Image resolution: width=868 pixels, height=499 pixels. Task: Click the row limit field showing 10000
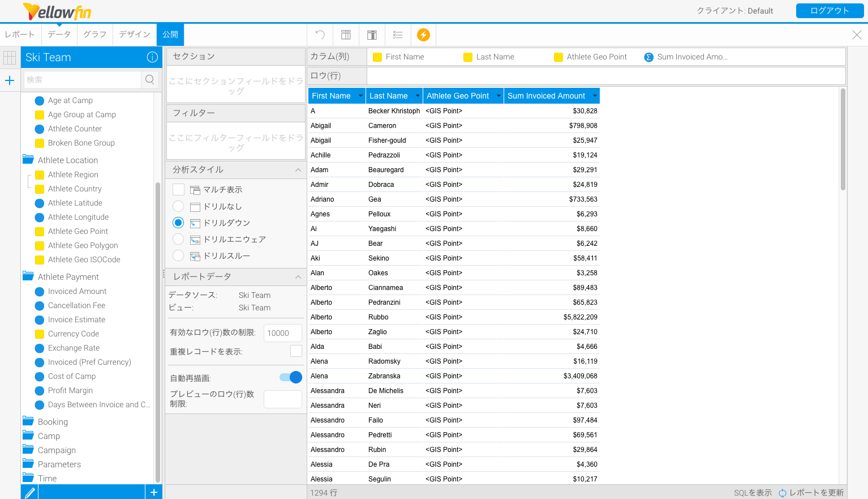[283, 333]
